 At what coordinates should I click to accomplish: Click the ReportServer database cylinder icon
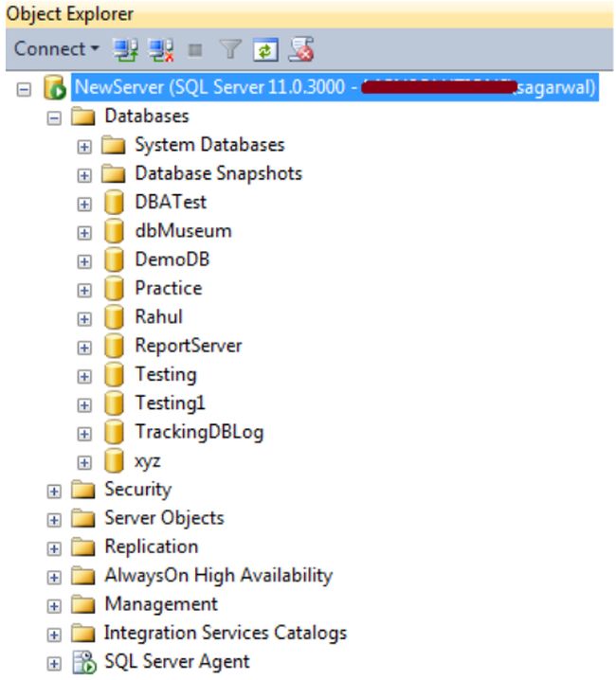tap(114, 345)
